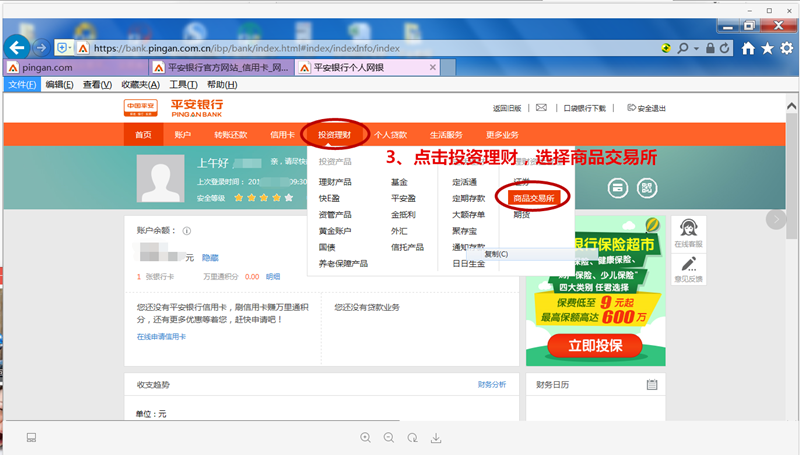Click 隐藏 to hide balance

click(x=210, y=258)
